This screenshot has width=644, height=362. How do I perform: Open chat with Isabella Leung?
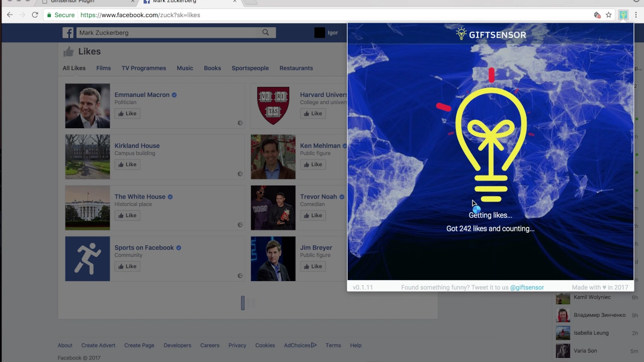click(x=597, y=333)
